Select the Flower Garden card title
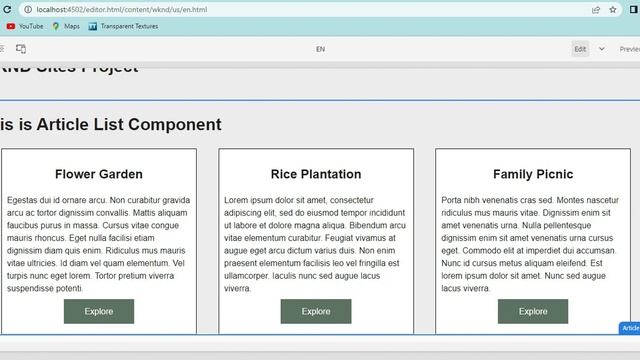Image resolution: width=640 pixels, height=360 pixels. (99, 174)
